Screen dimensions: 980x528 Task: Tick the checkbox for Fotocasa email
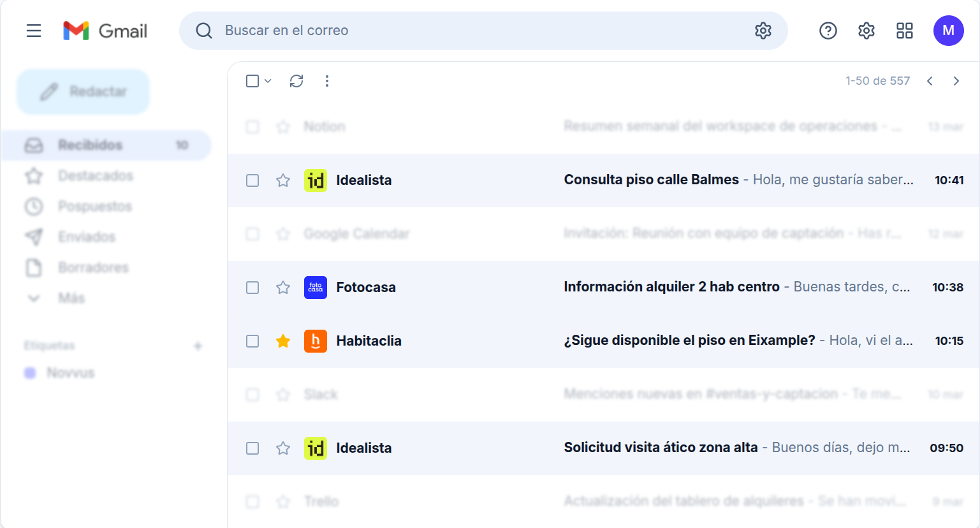tap(252, 288)
